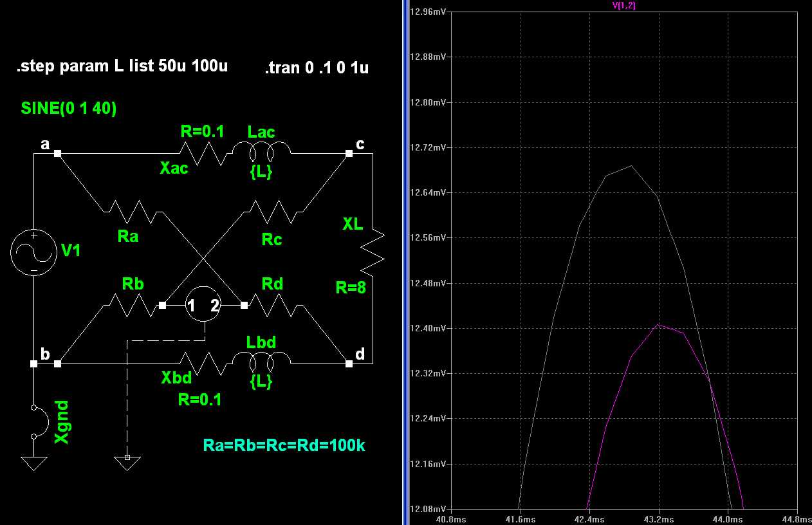Click the .step param L list directive

[122, 66]
